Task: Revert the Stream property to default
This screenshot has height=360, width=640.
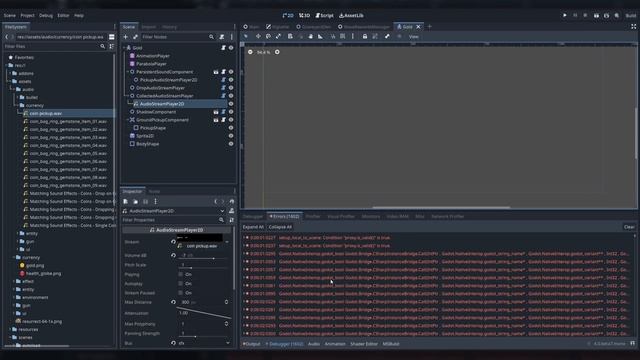Action: coord(173,242)
